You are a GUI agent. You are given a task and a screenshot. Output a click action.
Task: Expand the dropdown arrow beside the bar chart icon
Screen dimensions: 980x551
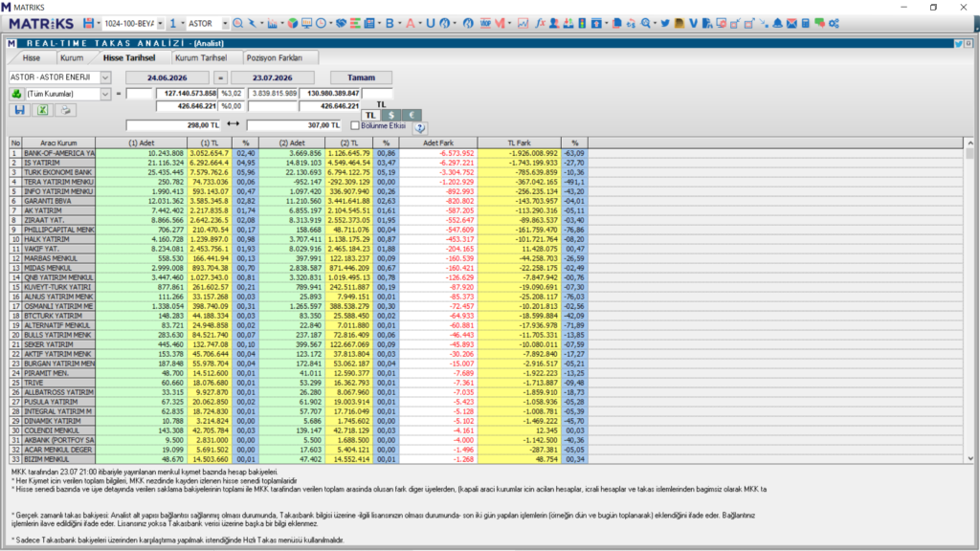tap(281, 24)
